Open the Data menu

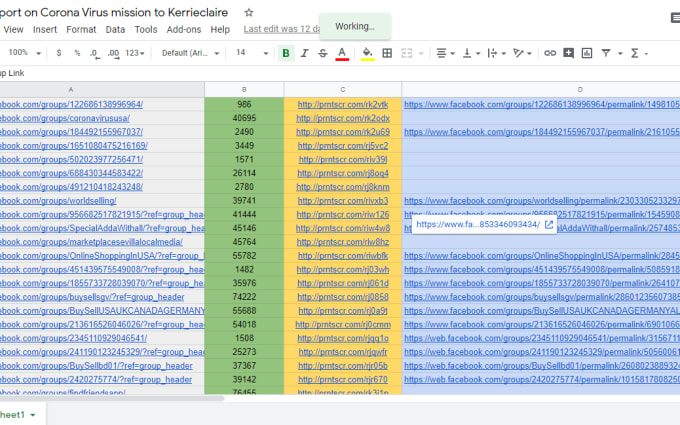(115, 29)
